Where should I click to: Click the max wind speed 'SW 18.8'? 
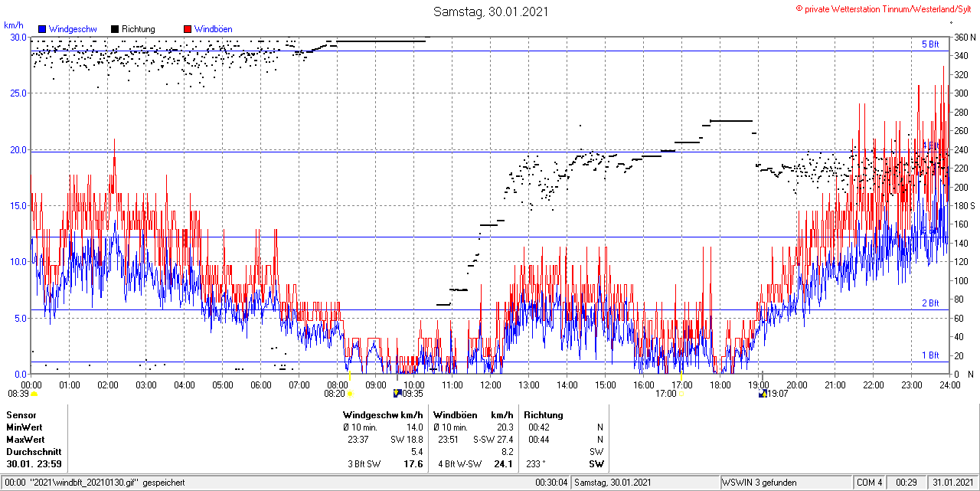click(407, 440)
